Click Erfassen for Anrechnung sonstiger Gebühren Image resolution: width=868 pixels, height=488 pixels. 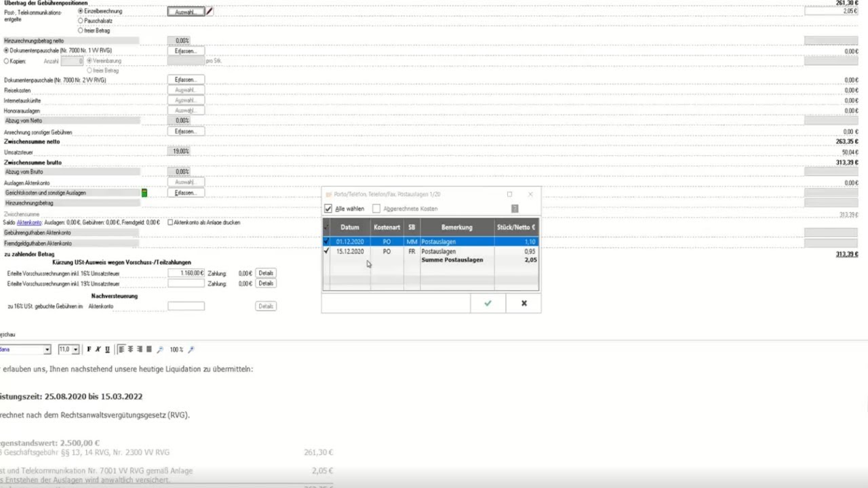pyautogui.click(x=186, y=131)
